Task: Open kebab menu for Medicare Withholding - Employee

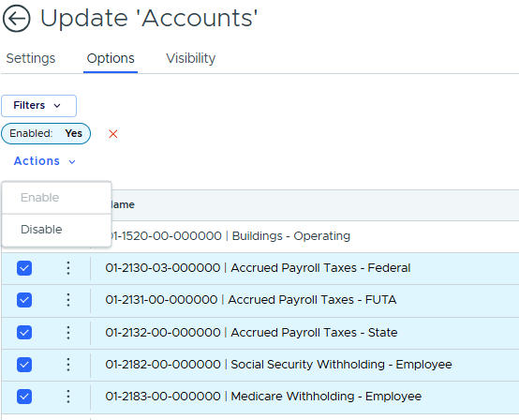Action: [x=68, y=397]
